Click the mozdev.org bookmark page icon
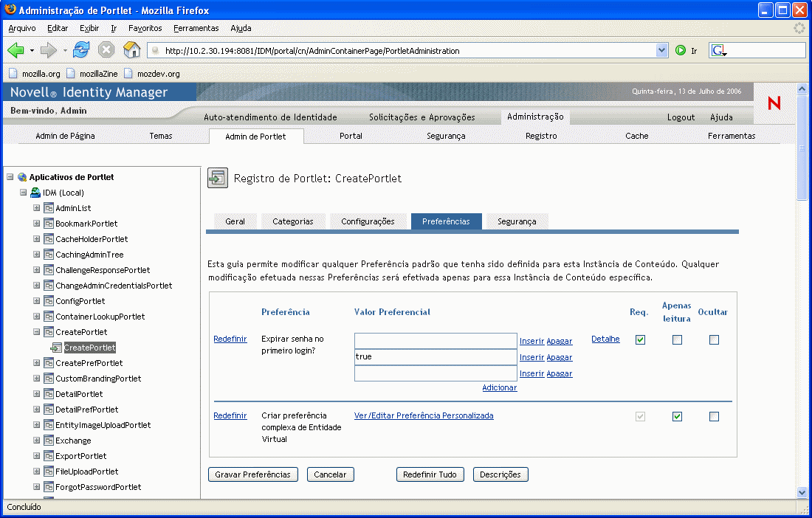This screenshot has width=812, height=518. click(x=128, y=73)
